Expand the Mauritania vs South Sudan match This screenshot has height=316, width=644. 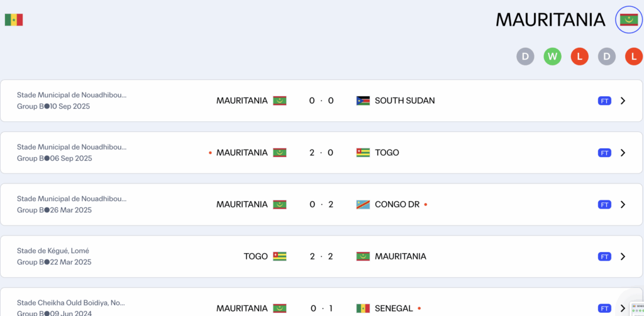coord(623,101)
